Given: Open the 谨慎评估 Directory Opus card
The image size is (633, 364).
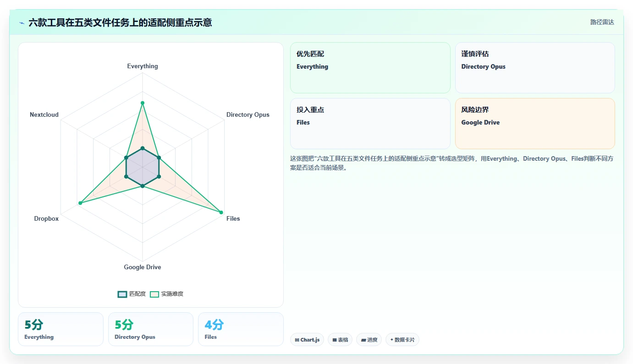Looking at the screenshot, I should pyautogui.click(x=535, y=68).
